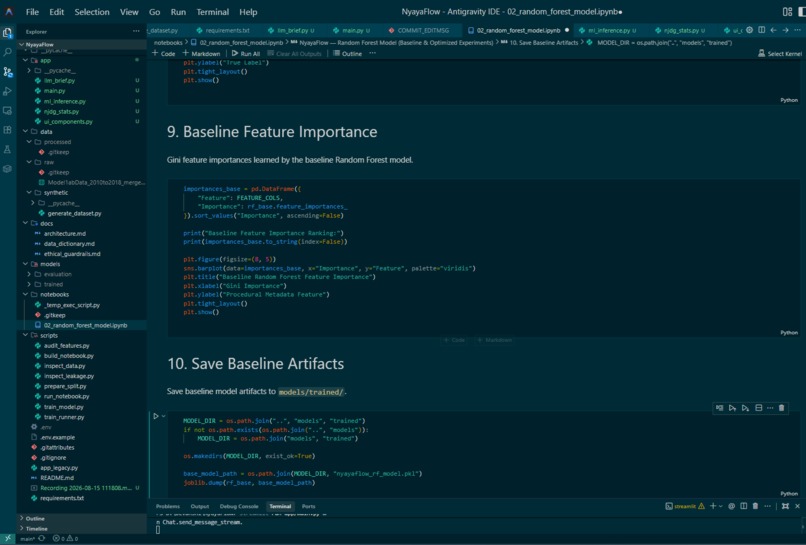This screenshot has height=545, width=806.
Task: Add a Markdown cell from toolbar
Action: click(201, 53)
